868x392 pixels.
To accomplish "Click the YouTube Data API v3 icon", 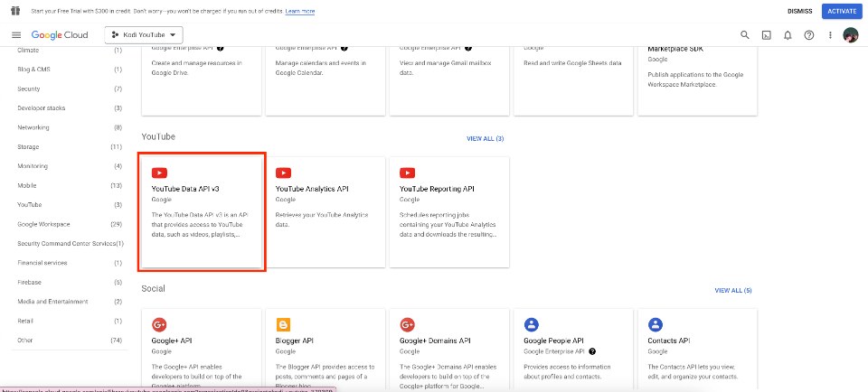I will [159, 173].
